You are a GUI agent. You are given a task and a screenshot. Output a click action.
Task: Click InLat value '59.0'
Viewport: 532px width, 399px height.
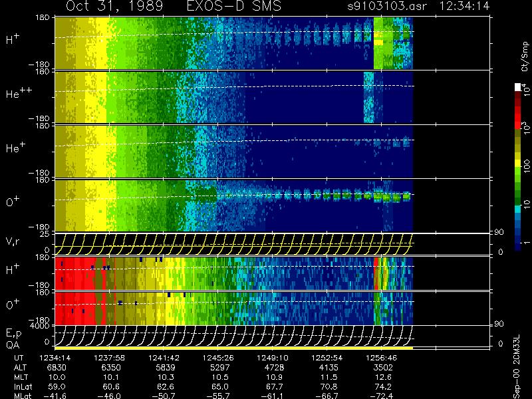[x=57, y=386]
